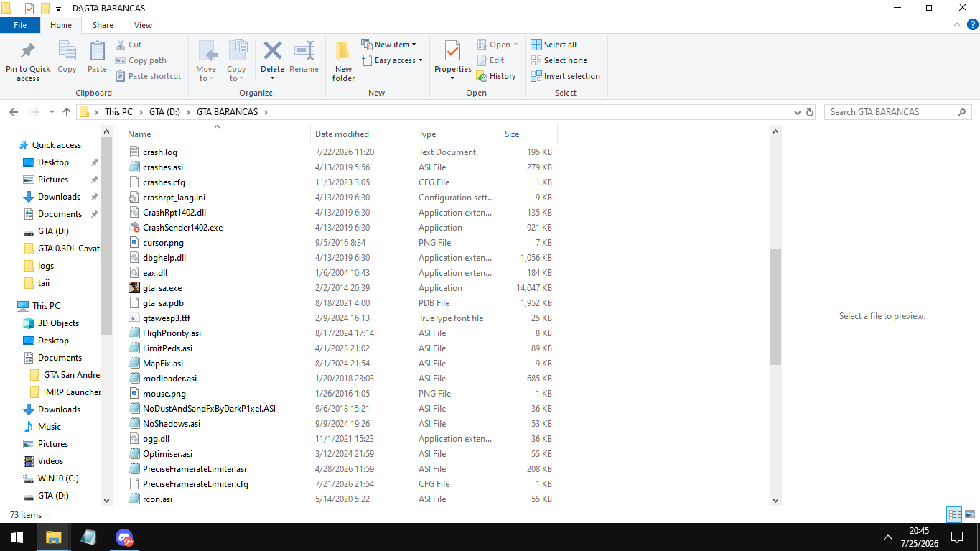Click Select all button

pyautogui.click(x=554, y=45)
